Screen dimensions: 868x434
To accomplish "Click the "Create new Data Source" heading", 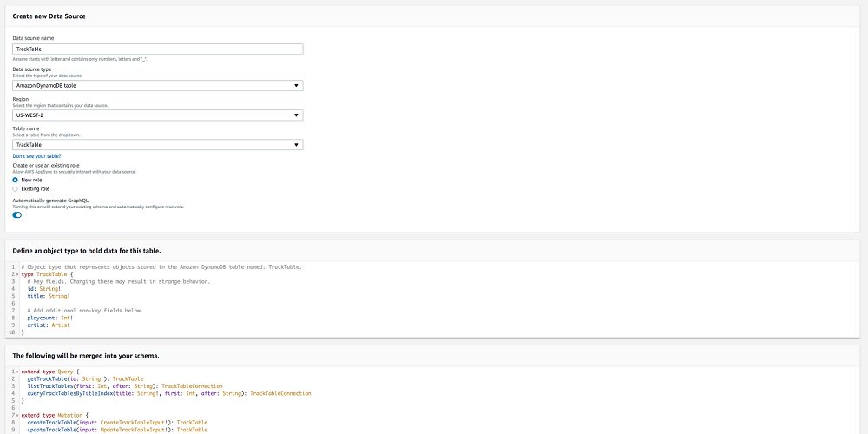I will (49, 16).
